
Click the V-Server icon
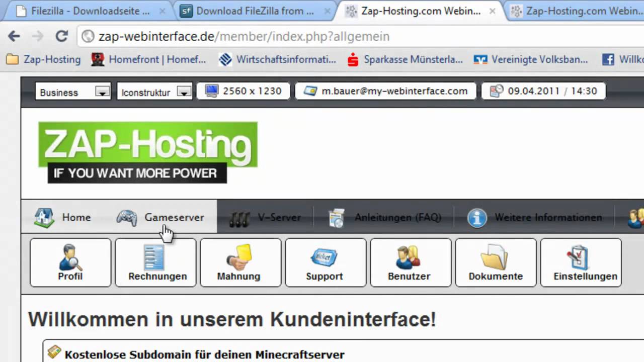(x=240, y=218)
